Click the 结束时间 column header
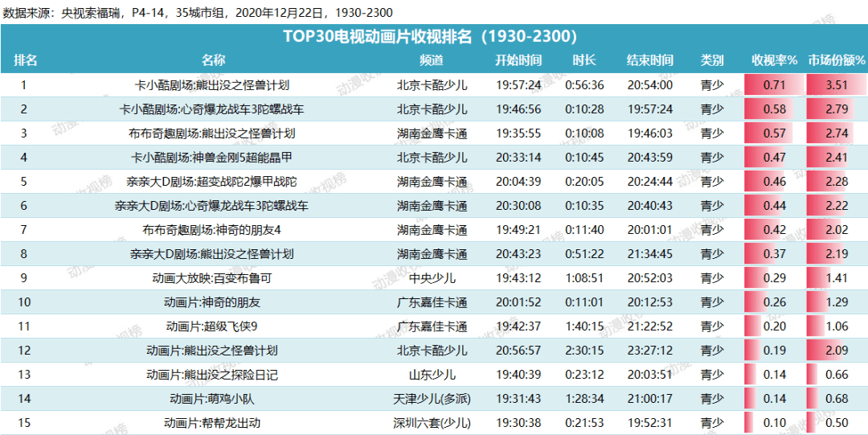The height and width of the screenshot is (435, 868). pos(650,60)
